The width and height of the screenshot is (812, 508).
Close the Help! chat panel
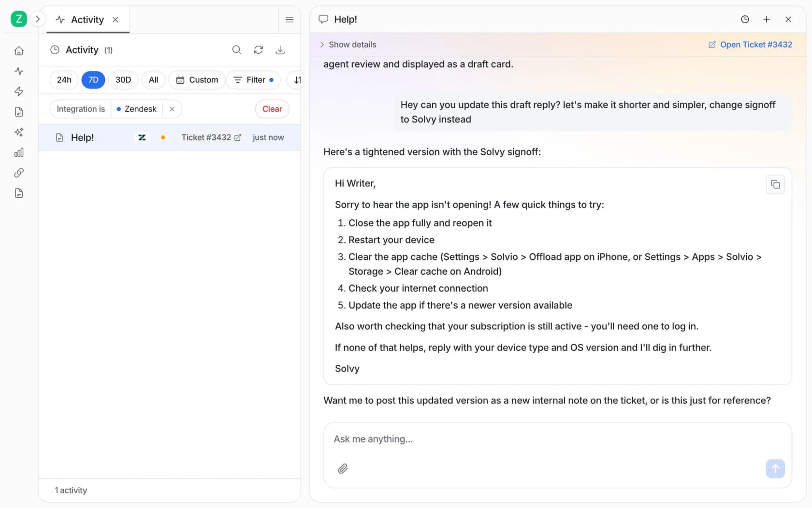click(788, 19)
